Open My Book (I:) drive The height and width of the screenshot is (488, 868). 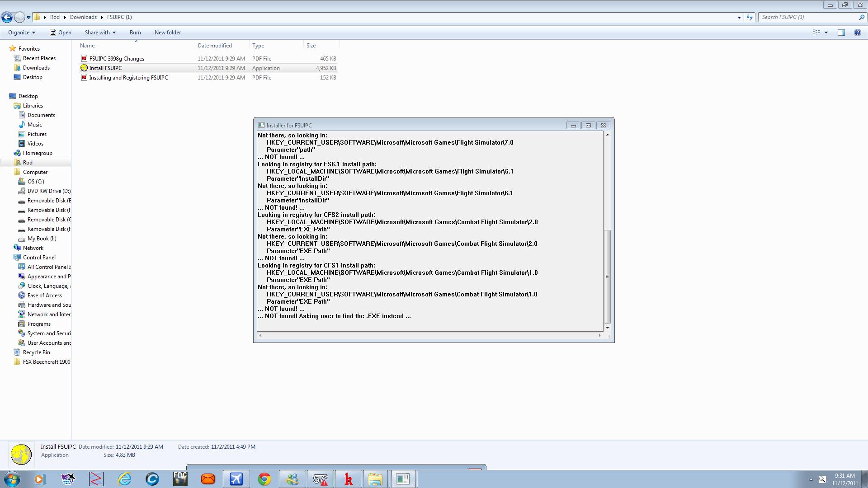point(42,239)
